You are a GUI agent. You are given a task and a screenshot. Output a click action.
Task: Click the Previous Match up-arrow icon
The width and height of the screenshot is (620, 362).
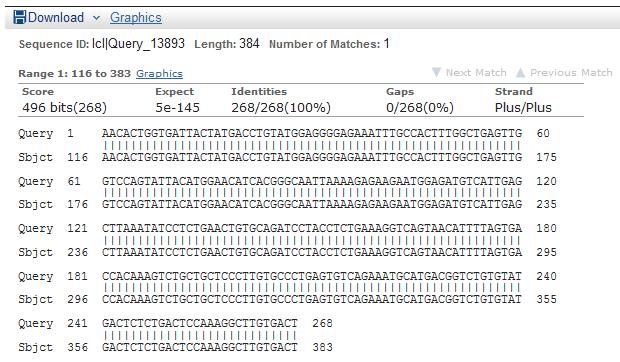click(520, 72)
